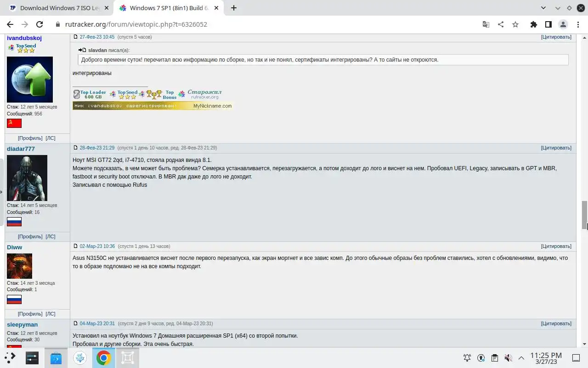
Task: Open the Discover store taskbar icon
Action: click(x=56, y=357)
